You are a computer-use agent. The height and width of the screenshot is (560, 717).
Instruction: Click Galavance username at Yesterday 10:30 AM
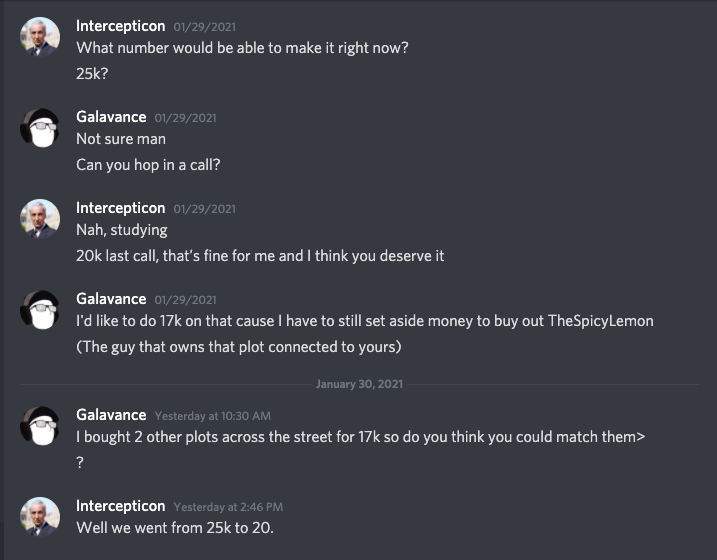tap(111, 415)
